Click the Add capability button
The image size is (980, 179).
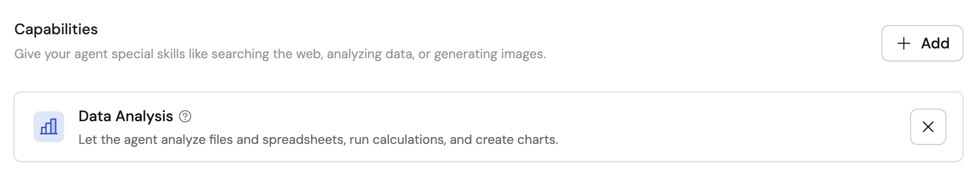tap(922, 43)
